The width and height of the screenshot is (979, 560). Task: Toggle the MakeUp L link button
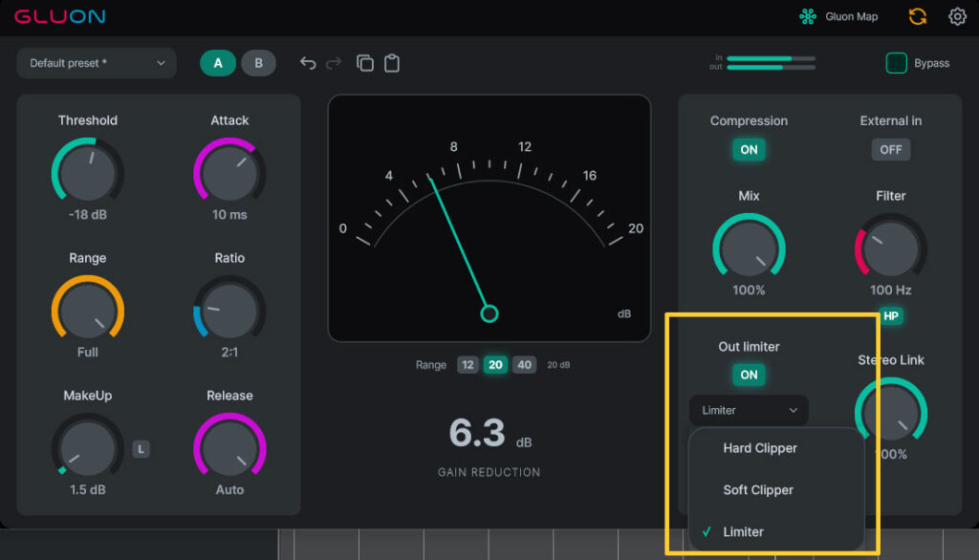click(x=141, y=449)
